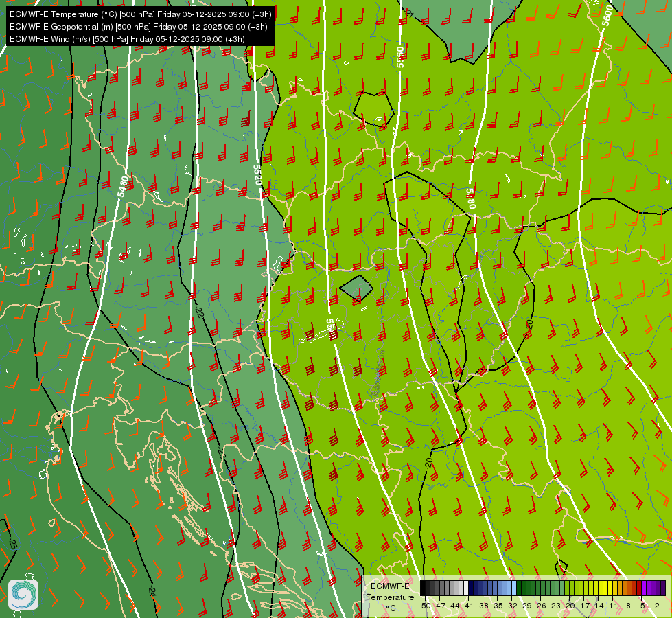Click the ECMWF-E Temperature 500 hPa title line
Viewport: 672px width, 618px height.
click(x=141, y=14)
